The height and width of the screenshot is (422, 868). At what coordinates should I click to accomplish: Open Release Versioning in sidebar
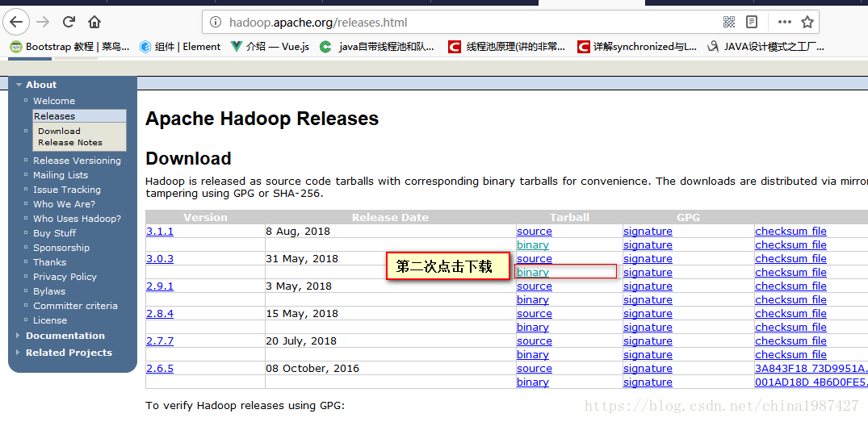[77, 161]
